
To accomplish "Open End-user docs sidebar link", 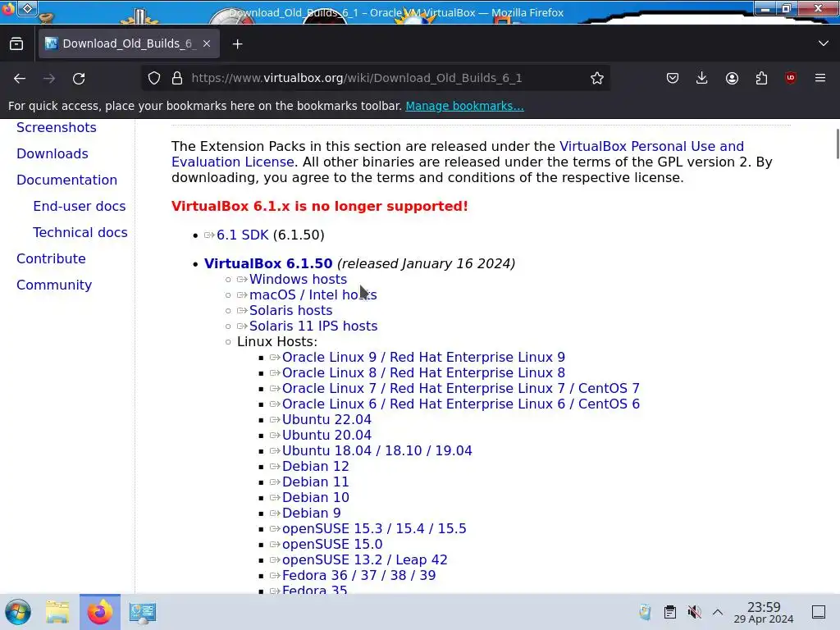I will click(x=80, y=206).
